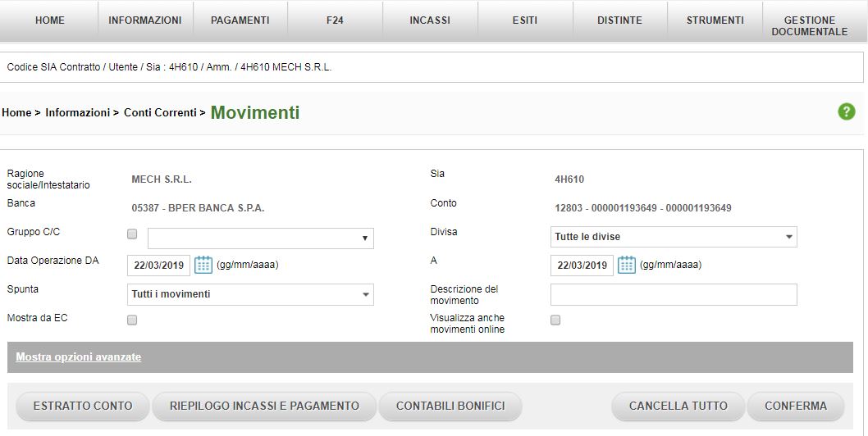Viewport: 868px width, 436px height.
Task: Check Visualizza anche movimenti online
Action: 555,320
